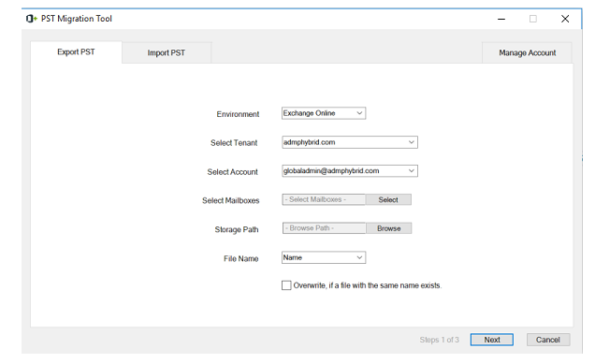Enable overwrite if same file name exists

[286, 285]
